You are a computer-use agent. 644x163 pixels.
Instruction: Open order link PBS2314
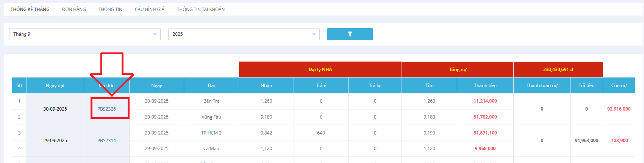[x=106, y=141]
